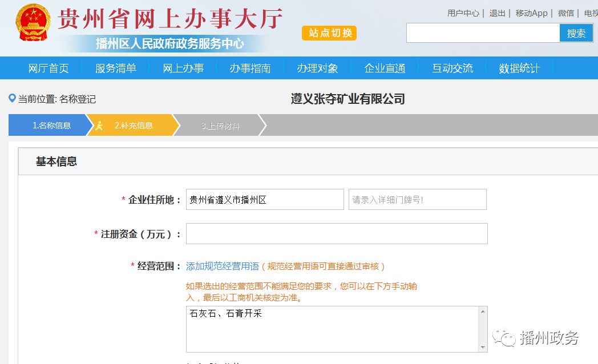Click the 移动App link
This screenshot has width=598, height=364.
click(531, 13)
